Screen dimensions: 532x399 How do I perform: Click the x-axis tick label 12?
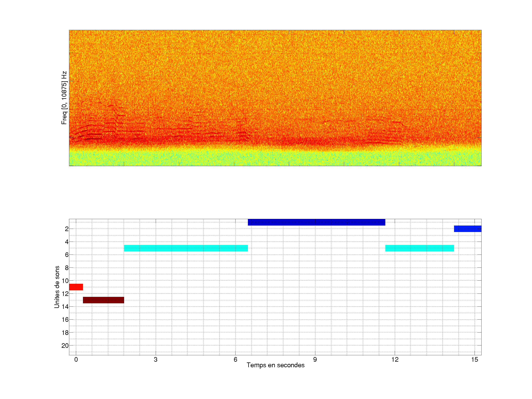pyautogui.click(x=395, y=359)
